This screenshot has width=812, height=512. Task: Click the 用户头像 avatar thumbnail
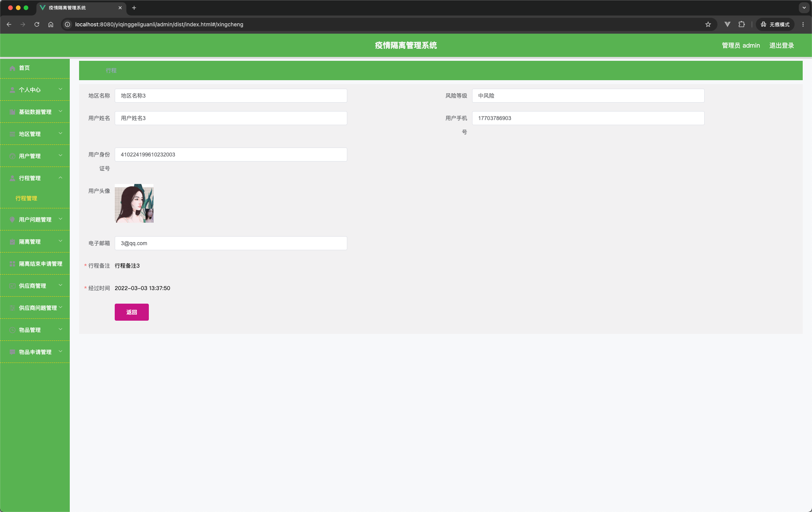click(x=134, y=203)
